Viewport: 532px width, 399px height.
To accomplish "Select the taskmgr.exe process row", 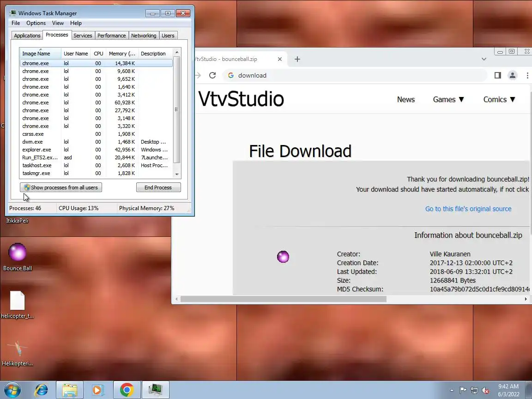I will (x=96, y=173).
